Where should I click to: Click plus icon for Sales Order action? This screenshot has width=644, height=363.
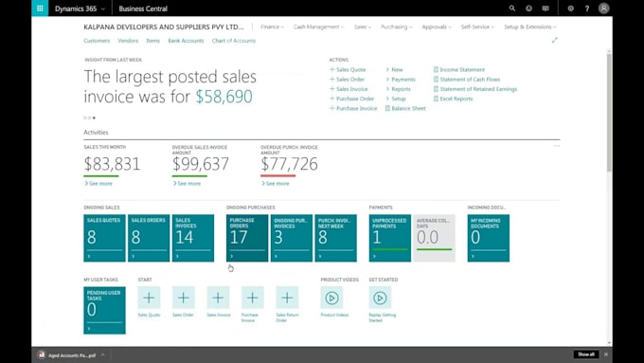(x=331, y=80)
